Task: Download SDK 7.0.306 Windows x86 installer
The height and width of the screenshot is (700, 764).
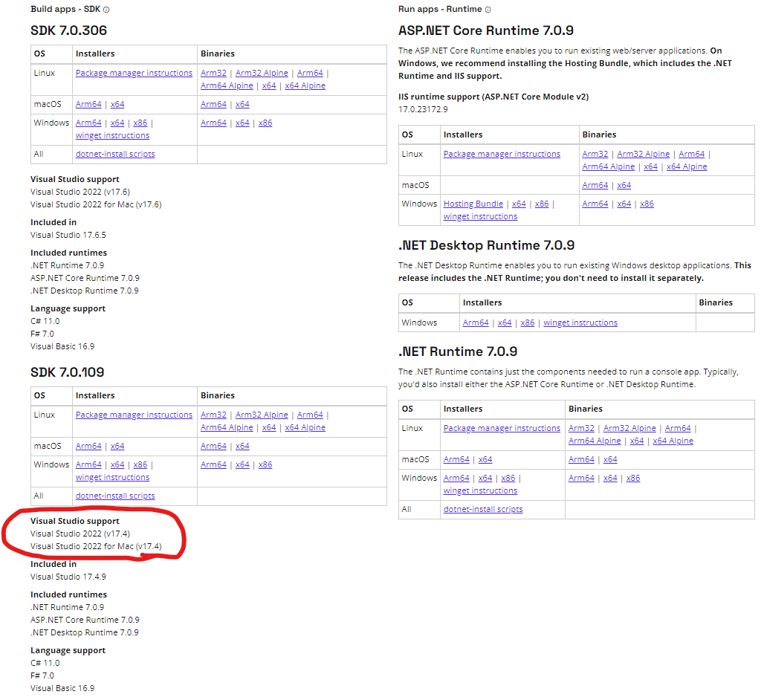Action: pyautogui.click(x=140, y=123)
